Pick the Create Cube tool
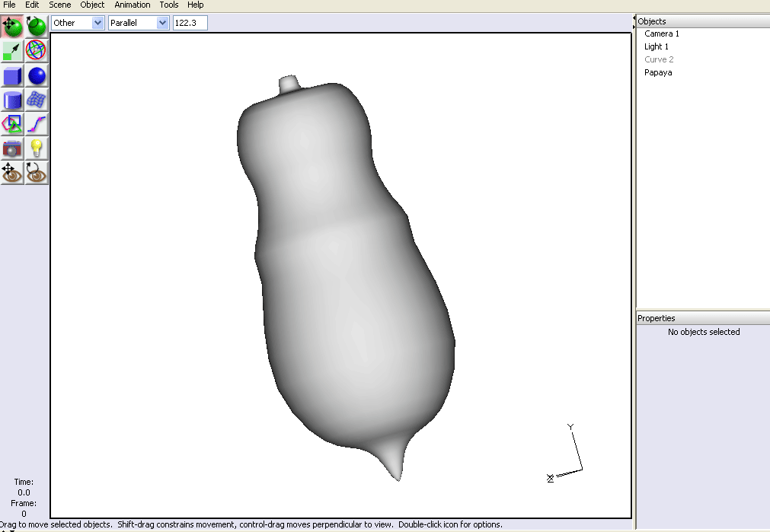The width and height of the screenshot is (770, 532). coord(12,75)
